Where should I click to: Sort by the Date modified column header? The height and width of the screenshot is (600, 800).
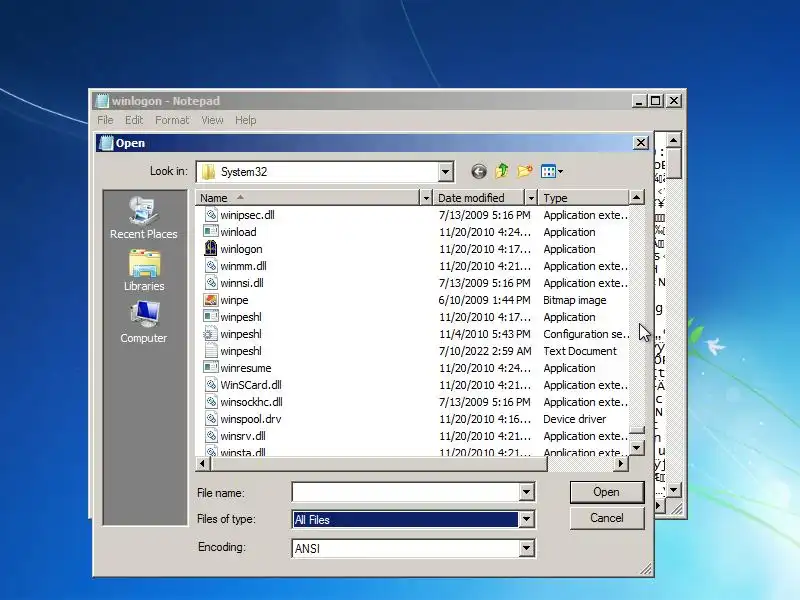(x=479, y=197)
